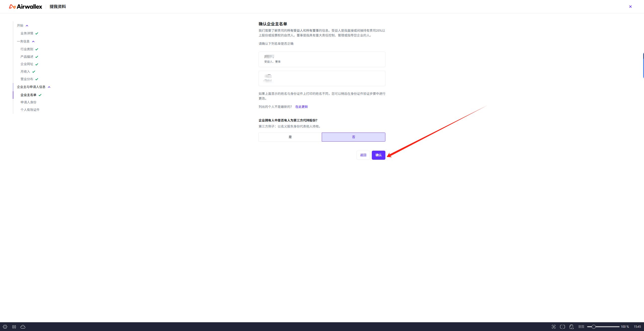Click the 确认 button
The height and width of the screenshot is (331, 644).
378,155
